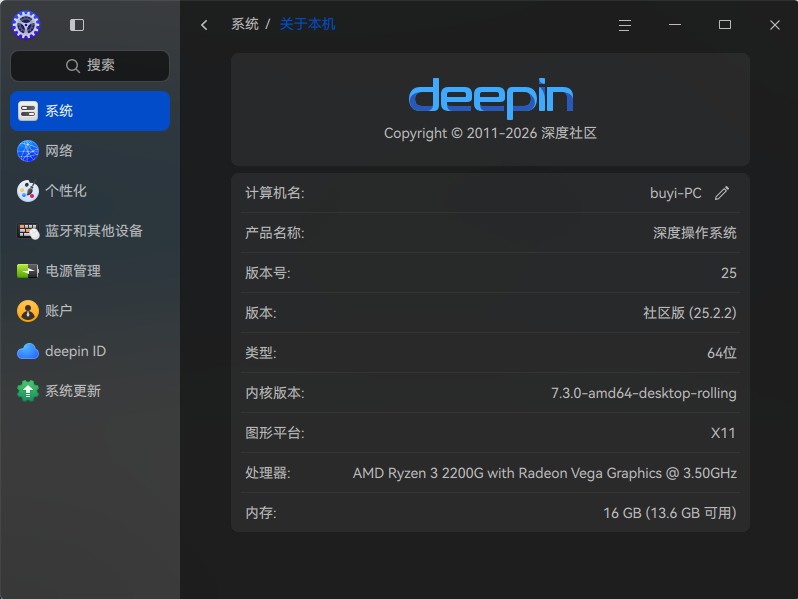Click the Control Center gear logo icon
798x599 pixels.
(x=26, y=25)
